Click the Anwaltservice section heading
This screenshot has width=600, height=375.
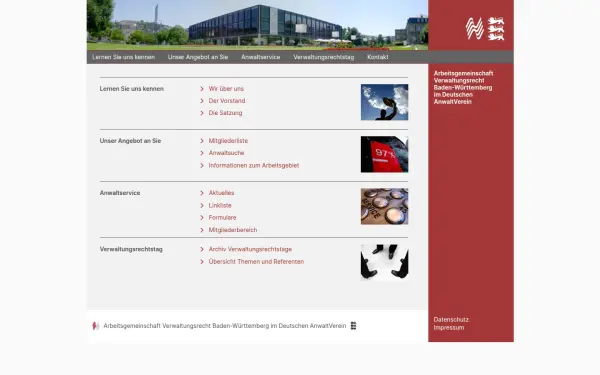coord(120,193)
